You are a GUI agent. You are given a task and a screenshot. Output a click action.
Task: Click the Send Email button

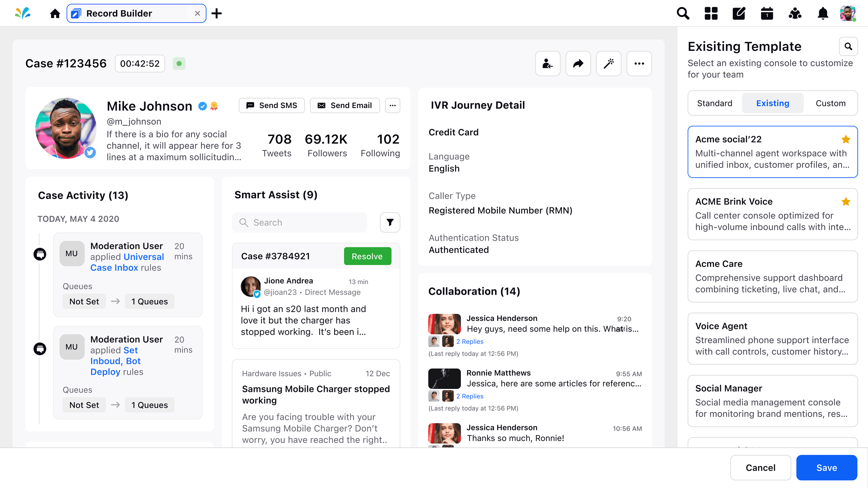click(x=345, y=105)
